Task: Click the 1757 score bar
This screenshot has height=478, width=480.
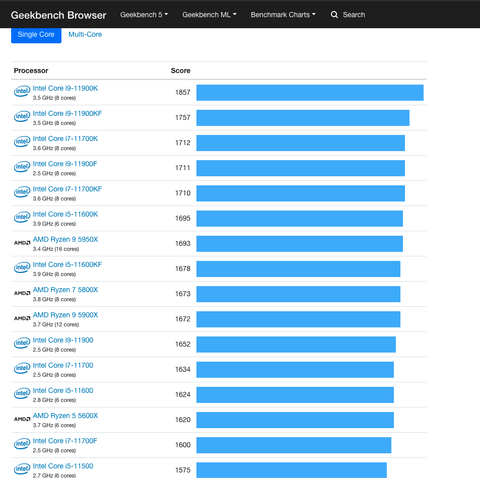Action: [303, 118]
